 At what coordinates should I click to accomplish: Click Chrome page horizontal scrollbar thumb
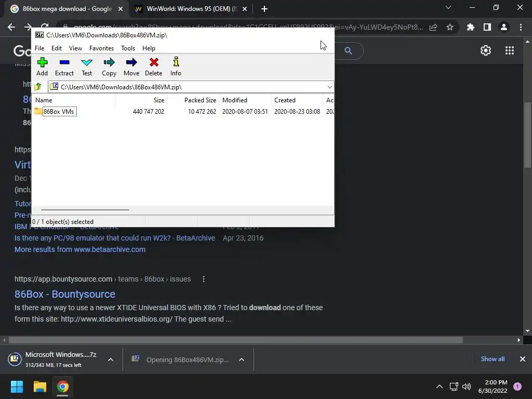236,340
